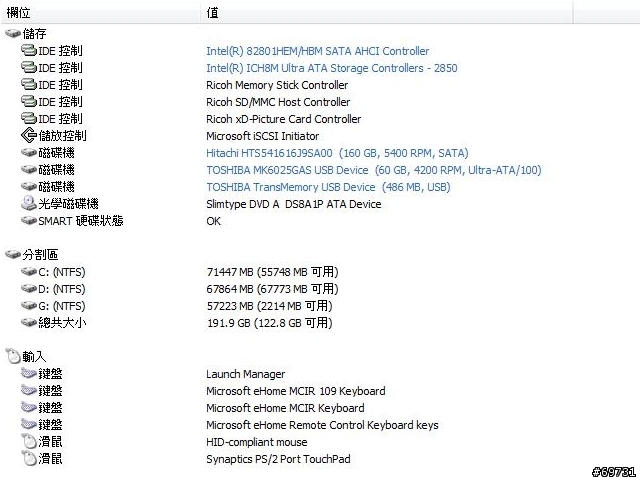Select the Microsoft eHome MCIR Keyboard value
Viewport: 640px width, 480px height.
[x=285, y=408]
